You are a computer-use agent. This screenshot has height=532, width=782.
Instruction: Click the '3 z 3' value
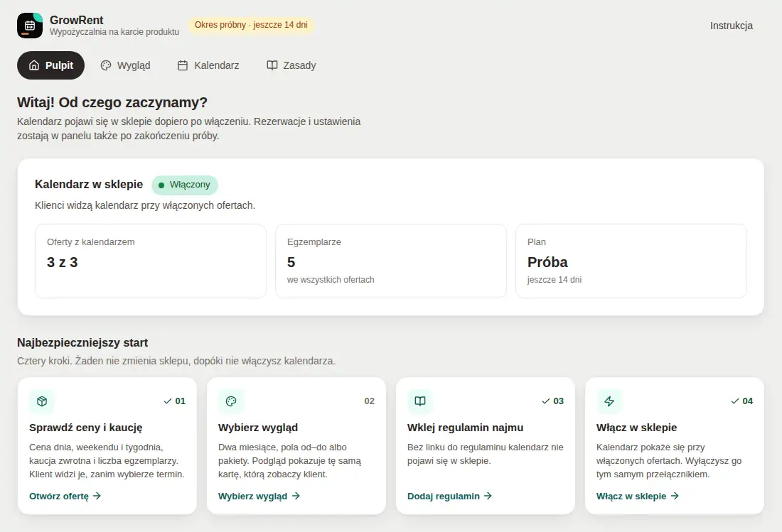[63, 263]
